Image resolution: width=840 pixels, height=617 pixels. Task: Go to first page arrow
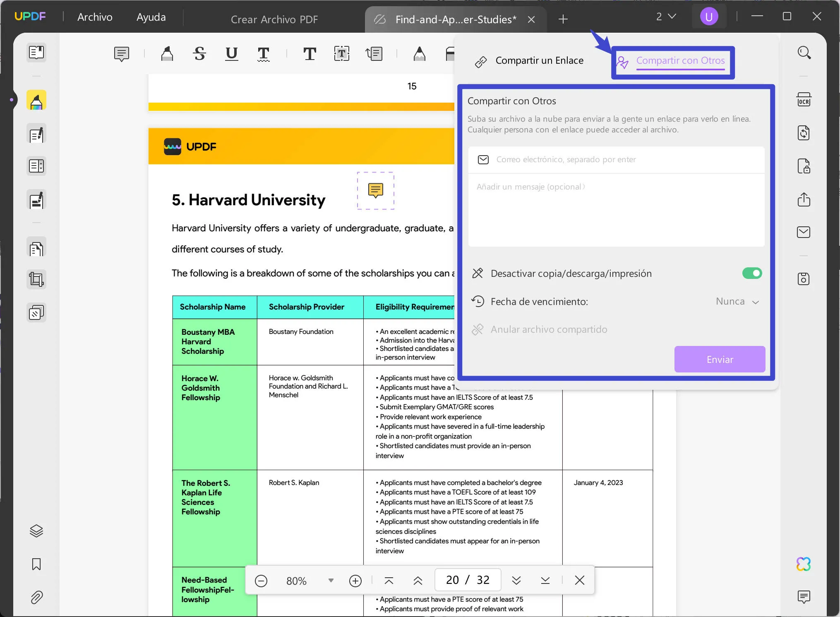389,581
